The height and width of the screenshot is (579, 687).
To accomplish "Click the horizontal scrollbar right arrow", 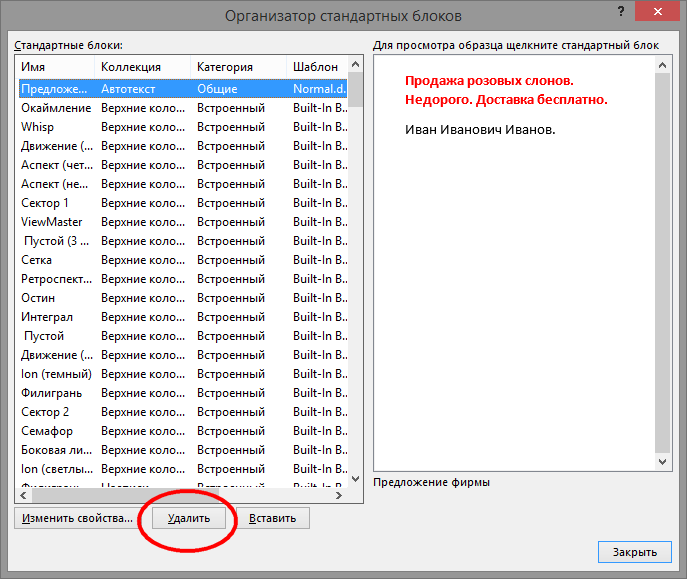I will (x=339, y=495).
